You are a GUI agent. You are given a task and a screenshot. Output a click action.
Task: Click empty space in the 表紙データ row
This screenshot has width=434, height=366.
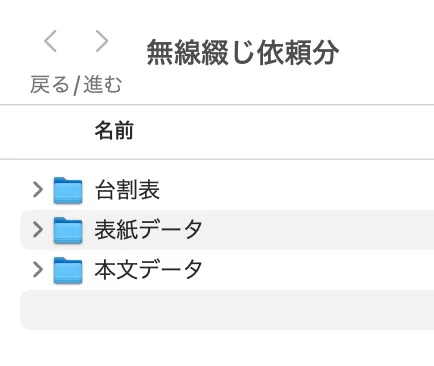(317, 230)
